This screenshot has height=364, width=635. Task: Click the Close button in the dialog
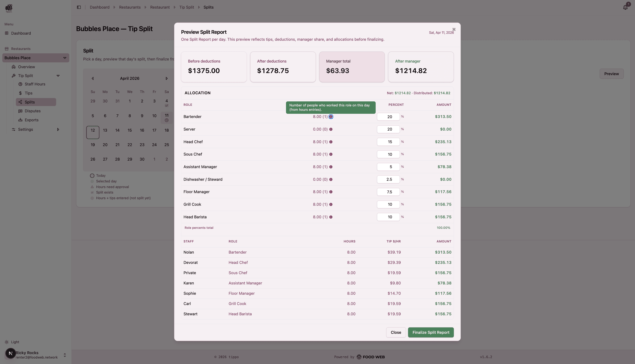tap(396, 333)
